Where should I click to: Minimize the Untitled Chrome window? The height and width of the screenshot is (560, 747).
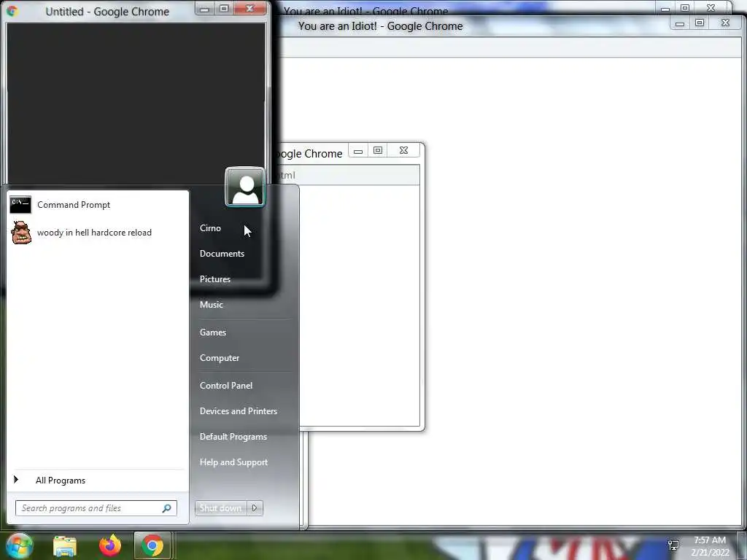[x=204, y=9]
